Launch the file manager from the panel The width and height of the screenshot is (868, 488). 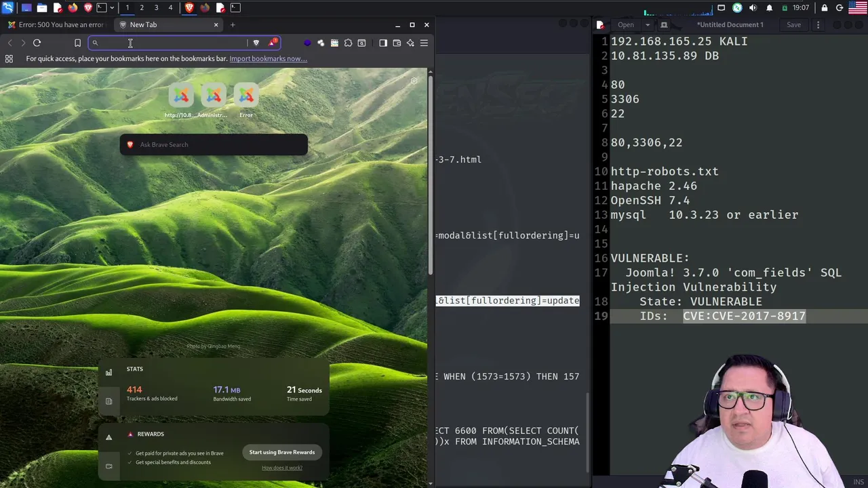(41, 7)
